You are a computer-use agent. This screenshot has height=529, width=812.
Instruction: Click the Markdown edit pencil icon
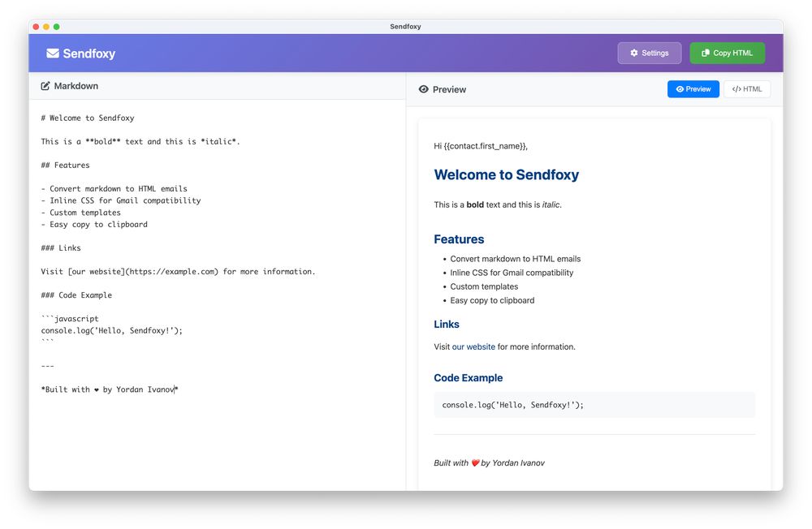[45, 86]
